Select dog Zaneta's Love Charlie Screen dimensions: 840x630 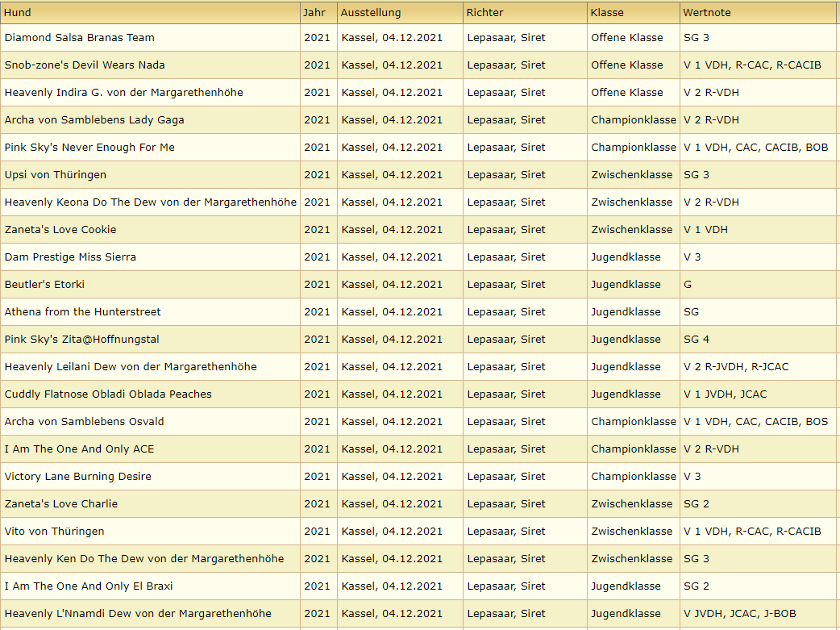[61, 503]
